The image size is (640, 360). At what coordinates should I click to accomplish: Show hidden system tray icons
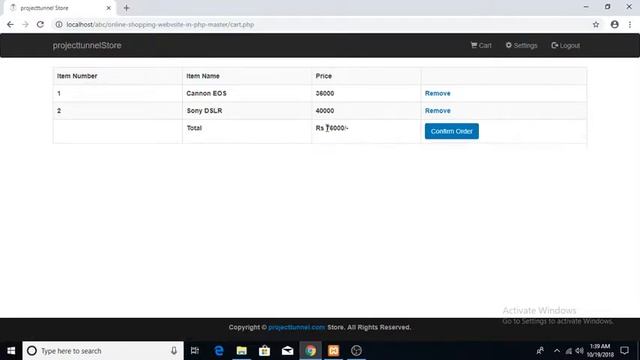(557, 351)
